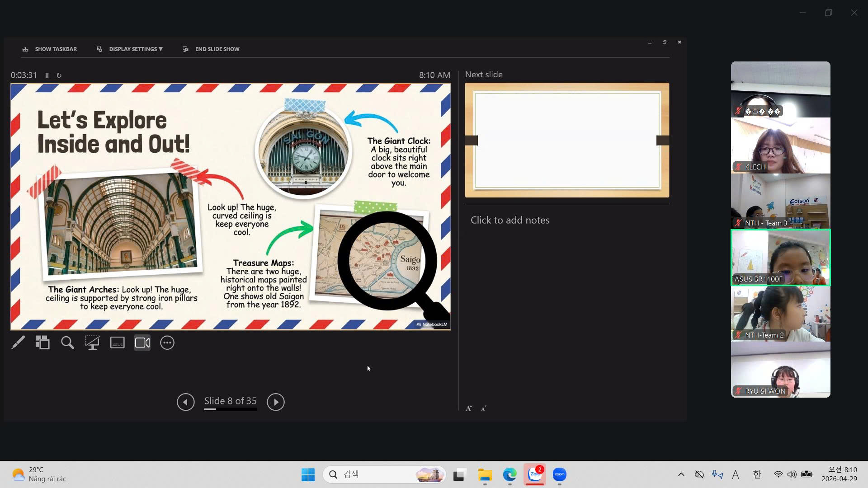Image resolution: width=868 pixels, height=488 pixels.
Task: Restart the presentation timer
Action: click(x=59, y=75)
